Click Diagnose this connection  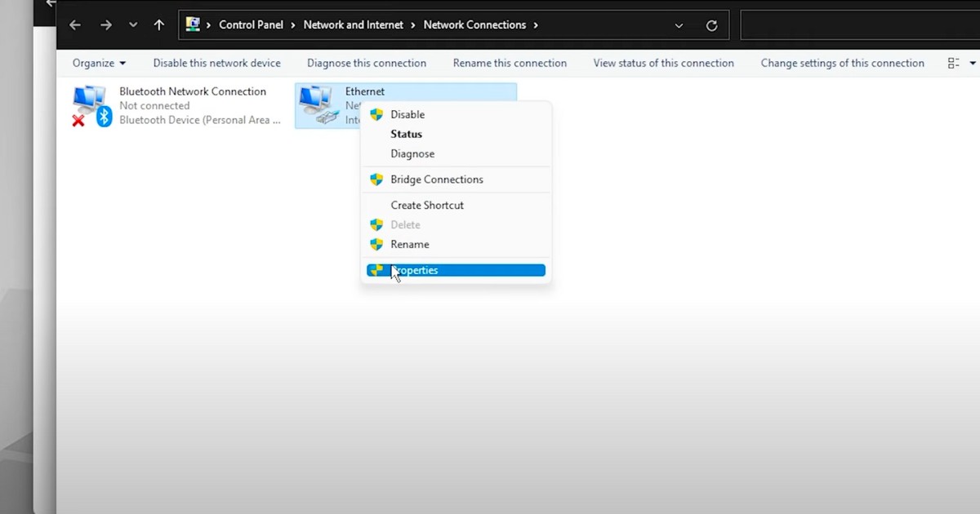[x=366, y=63]
